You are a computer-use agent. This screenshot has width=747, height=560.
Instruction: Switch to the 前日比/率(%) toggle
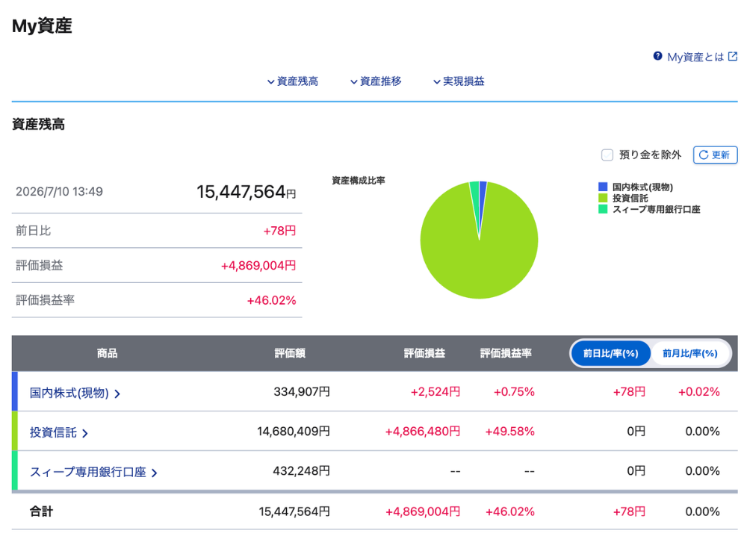point(611,353)
